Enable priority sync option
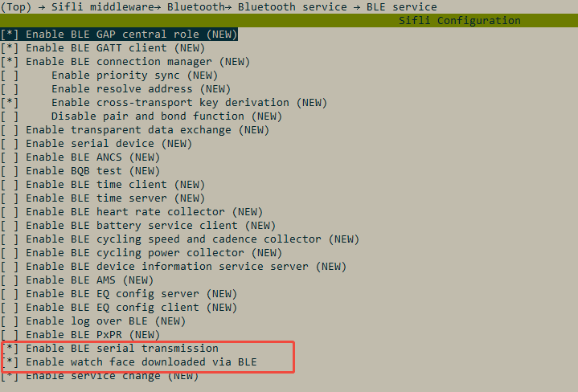Image resolution: width=578 pixels, height=392 pixels. coord(109,76)
